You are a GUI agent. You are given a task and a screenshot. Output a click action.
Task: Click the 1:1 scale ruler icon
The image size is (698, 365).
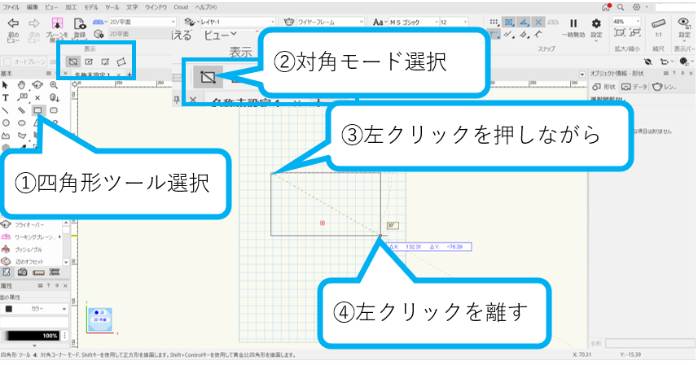pyautogui.click(x=658, y=24)
